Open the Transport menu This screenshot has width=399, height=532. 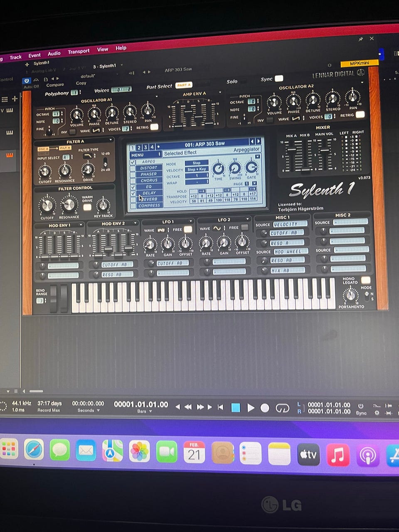79,52
